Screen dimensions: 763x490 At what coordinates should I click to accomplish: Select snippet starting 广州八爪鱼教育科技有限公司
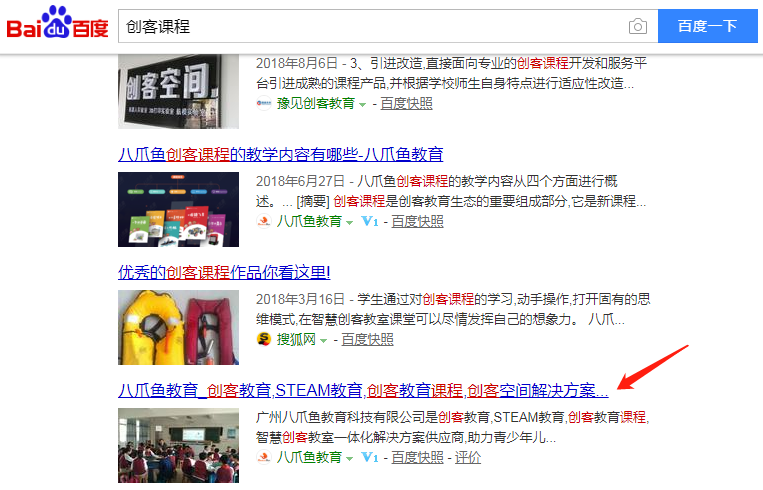pyautogui.click(x=453, y=427)
